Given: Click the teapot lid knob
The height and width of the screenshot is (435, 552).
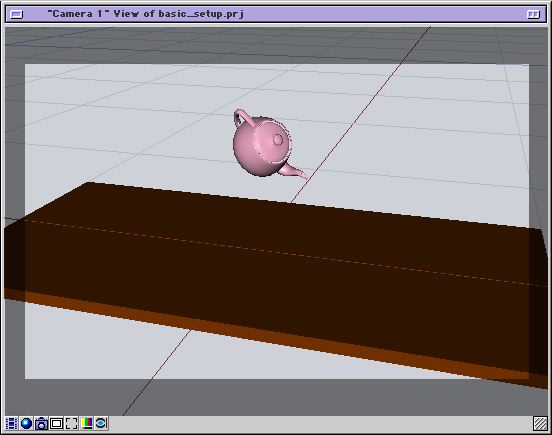Looking at the screenshot, I should click(x=278, y=140).
